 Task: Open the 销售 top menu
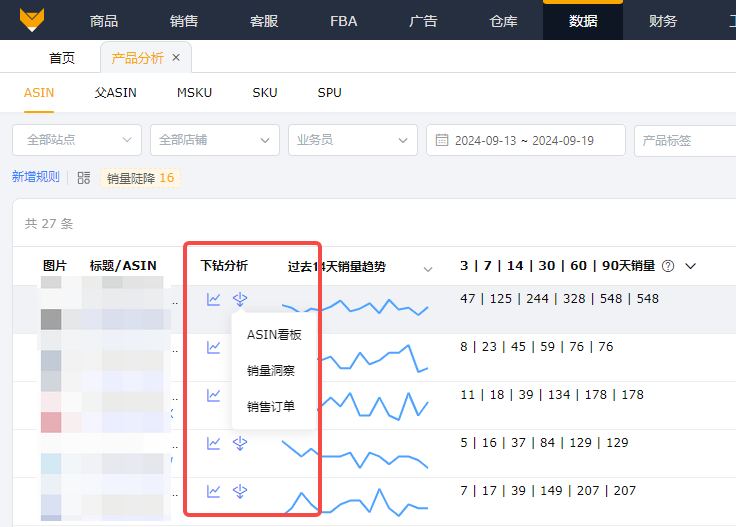184,21
